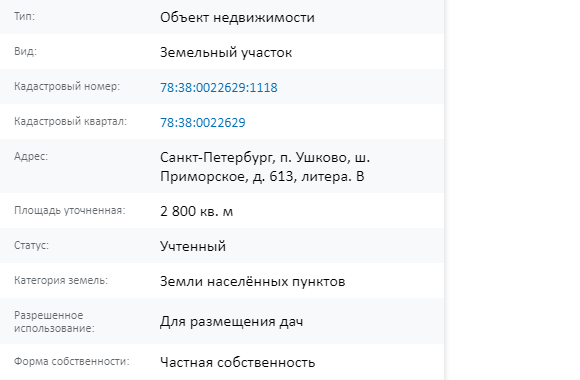Click the 'Площадь уточненная:' label
The width and height of the screenshot is (580, 380).
tap(70, 210)
